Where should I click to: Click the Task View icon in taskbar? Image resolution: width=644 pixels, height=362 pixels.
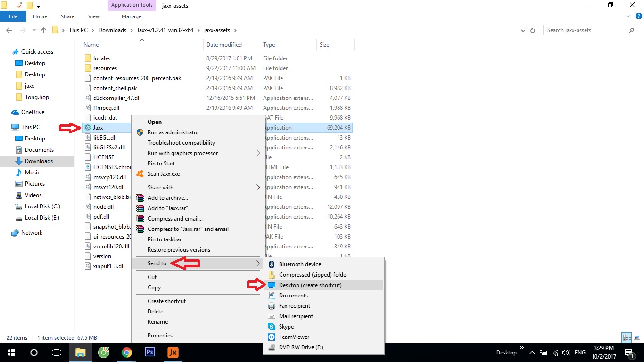57,352
